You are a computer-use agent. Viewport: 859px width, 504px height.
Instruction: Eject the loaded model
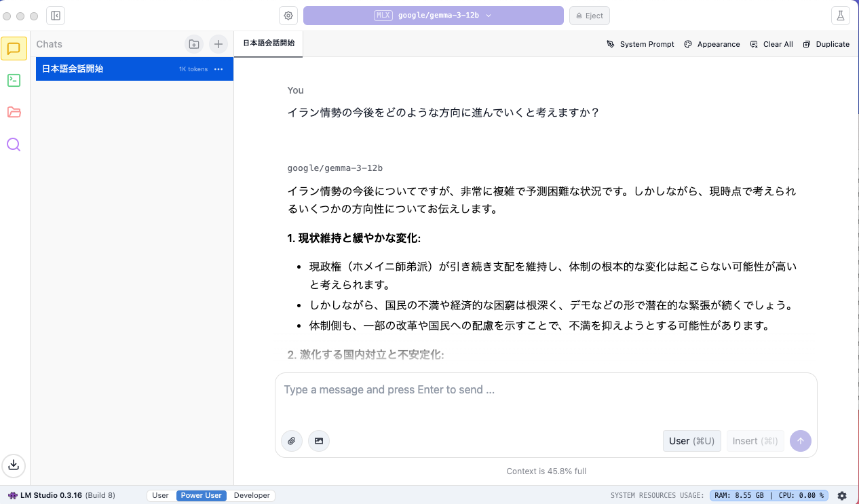590,16
